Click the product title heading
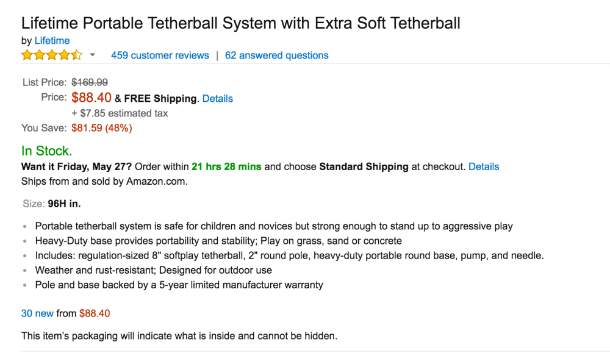 (x=240, y=24)
